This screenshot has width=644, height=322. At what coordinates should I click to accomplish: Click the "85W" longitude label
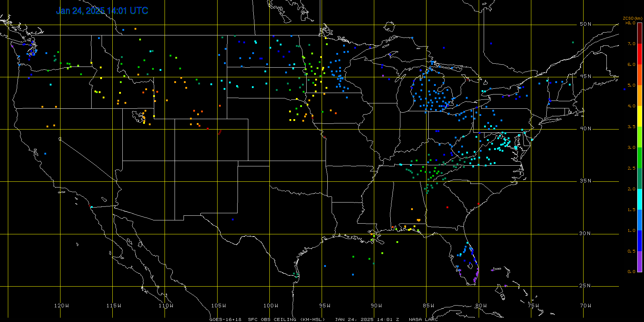(x=429, y=306)
